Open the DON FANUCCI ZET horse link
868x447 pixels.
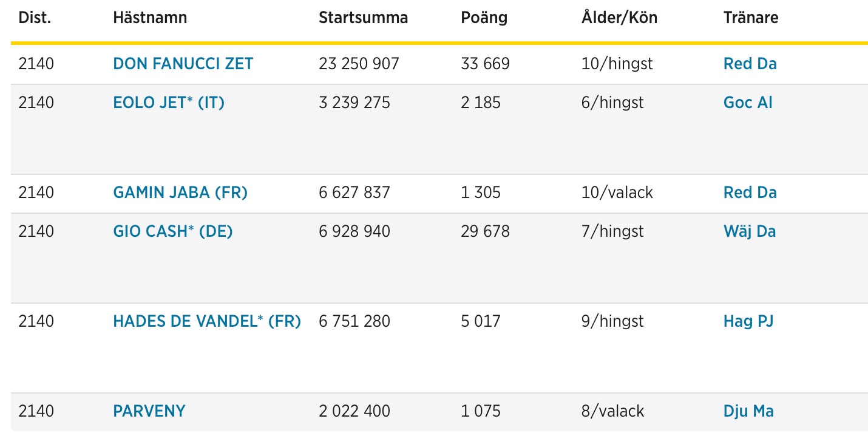183,64
